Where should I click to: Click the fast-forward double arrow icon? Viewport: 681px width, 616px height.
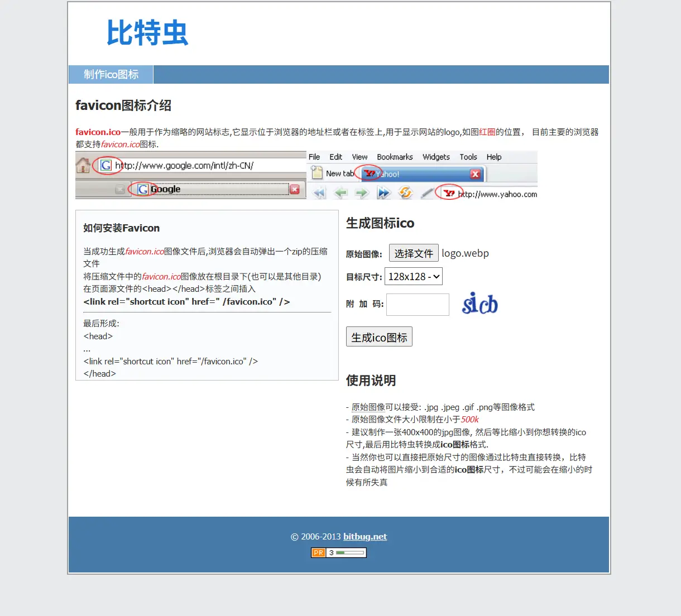point(383,193)
